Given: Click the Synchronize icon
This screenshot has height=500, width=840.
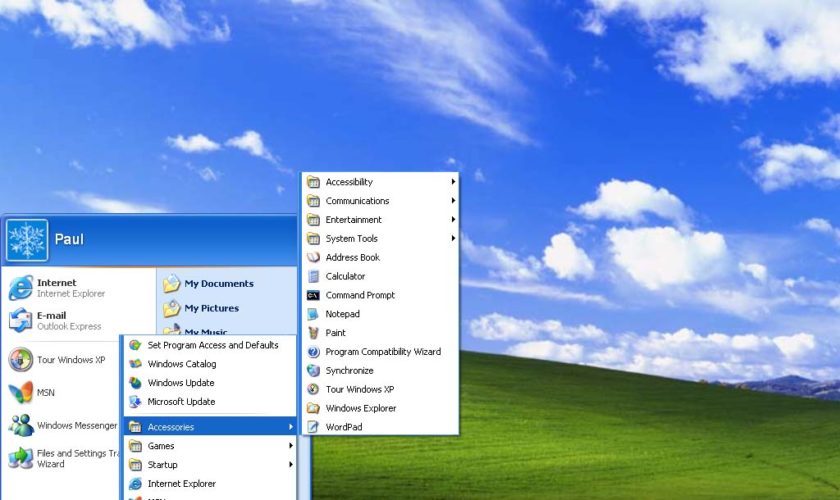Looking at the screenshot, I should [313, 370].
